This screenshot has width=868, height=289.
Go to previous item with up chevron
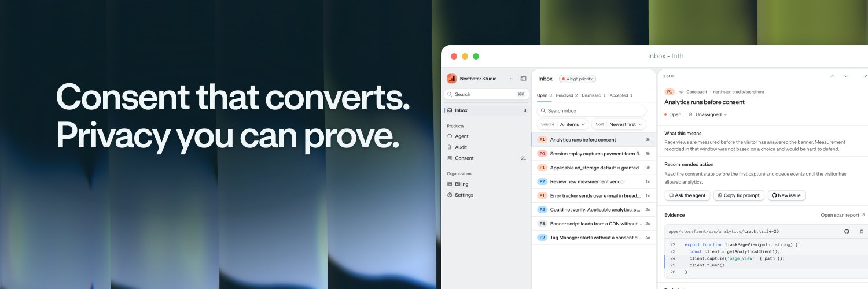833,76
